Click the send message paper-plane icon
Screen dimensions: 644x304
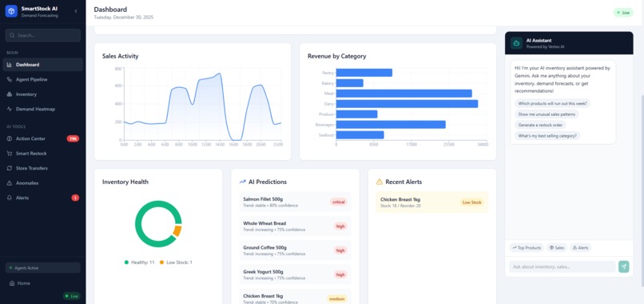pos(623,266)
